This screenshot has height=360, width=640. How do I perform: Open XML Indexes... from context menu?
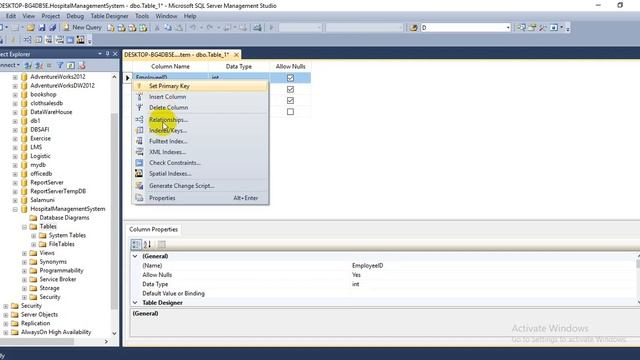pyautogui.click(x=200, y=152)
